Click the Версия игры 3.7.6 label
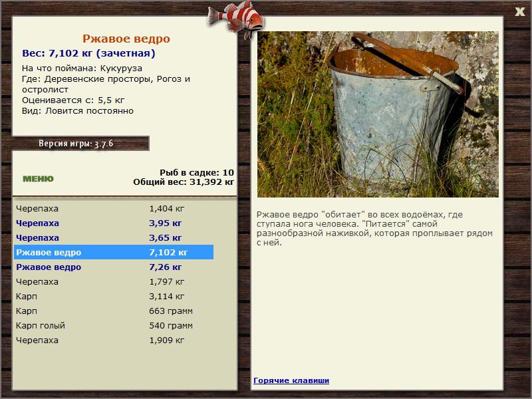532x399 pixels. click(x=76, y=144)
